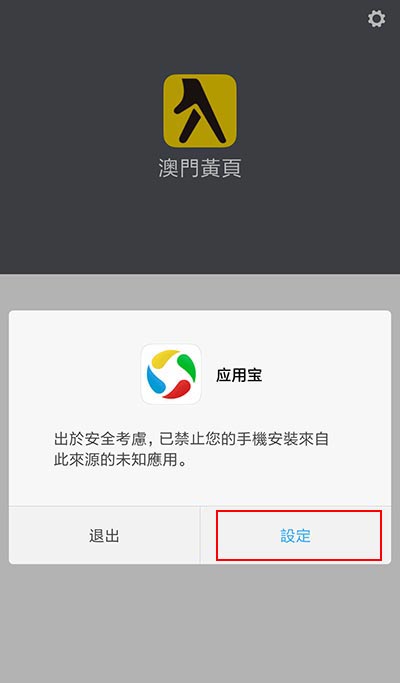Select the text line 此來源的未知應用

[120, 460]
